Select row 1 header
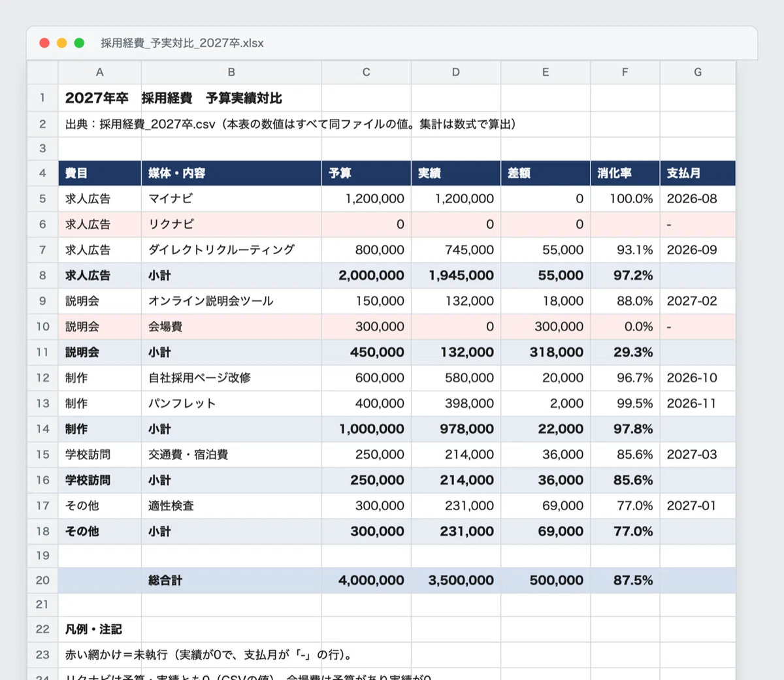Screen dimensions: 784x680 (42, 98)
